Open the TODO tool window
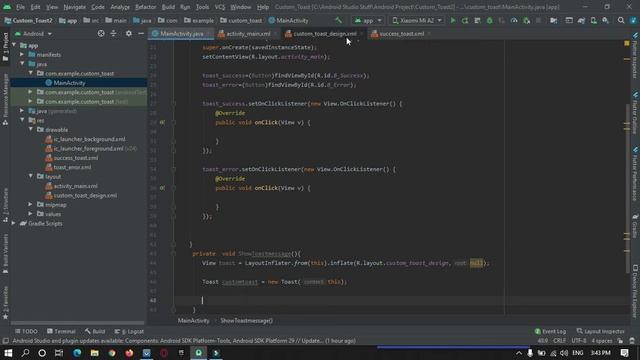Screen dimensions: 640x360 [26, 331]
